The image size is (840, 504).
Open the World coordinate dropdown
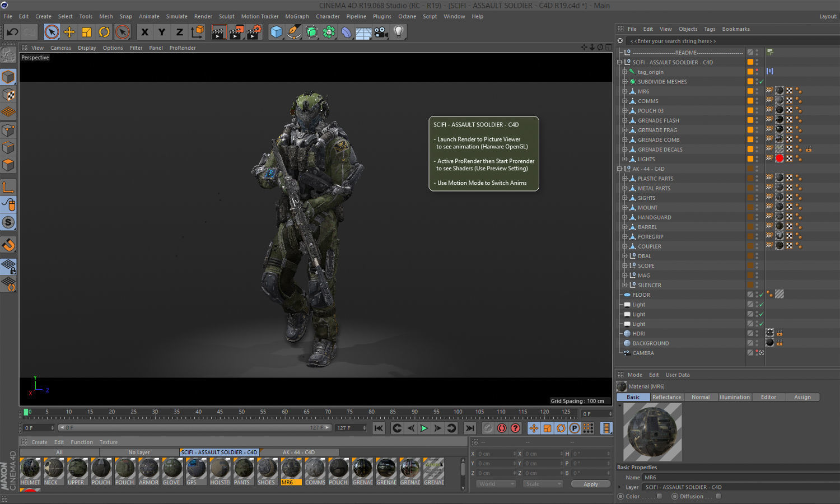496,484
